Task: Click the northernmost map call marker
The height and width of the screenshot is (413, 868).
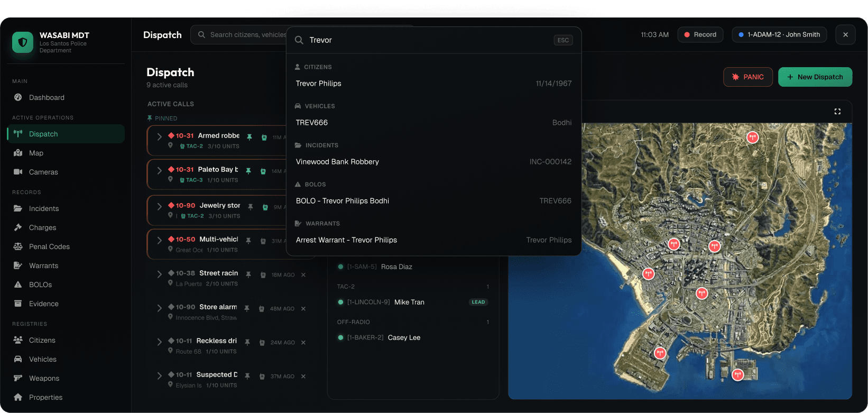Action: pyautogui.click(x=752, y=137)
